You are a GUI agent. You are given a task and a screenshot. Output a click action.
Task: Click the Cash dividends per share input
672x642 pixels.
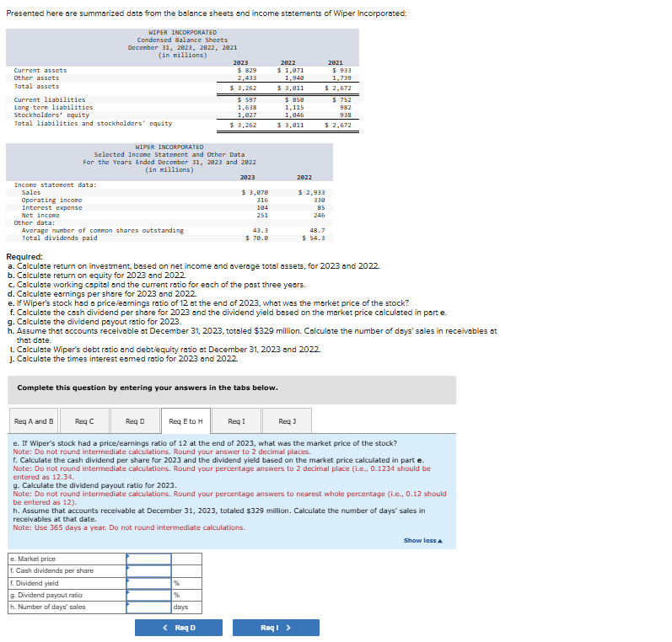148,571
